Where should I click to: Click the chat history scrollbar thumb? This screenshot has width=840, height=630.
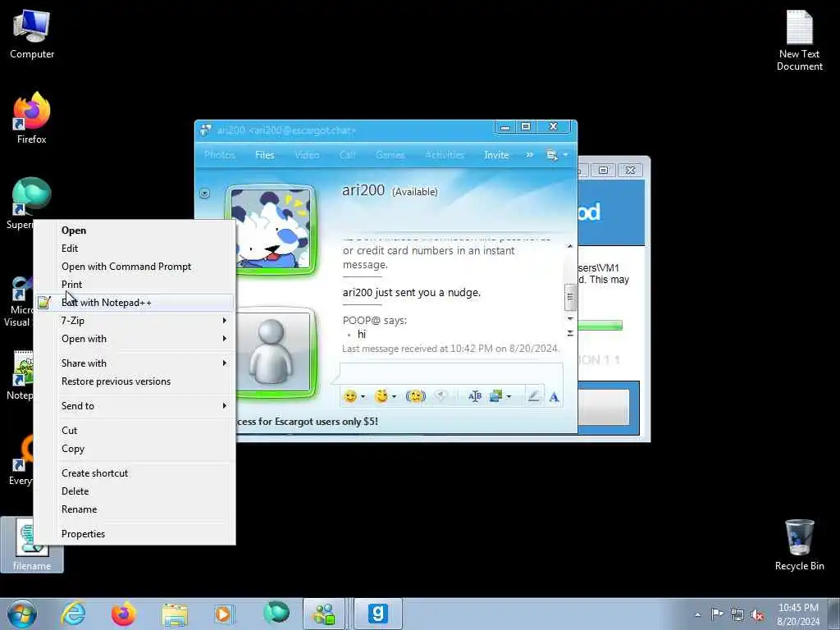(570, 296)
